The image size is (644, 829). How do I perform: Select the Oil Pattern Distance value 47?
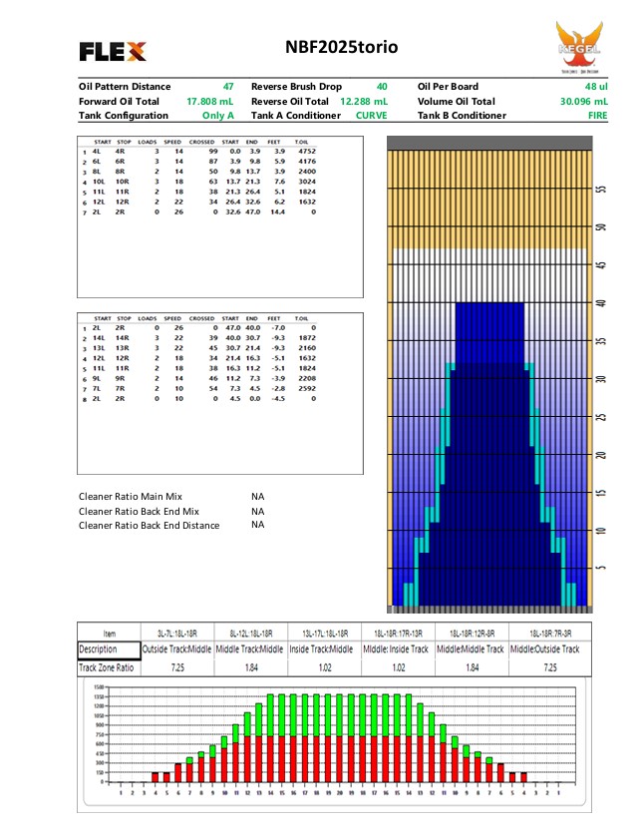click(x=228, y=87)
